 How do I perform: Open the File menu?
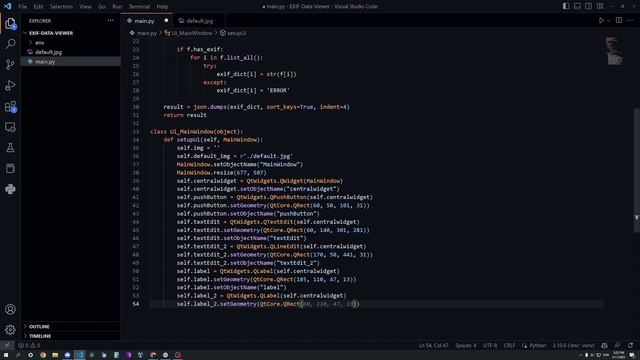click(22, 7)
